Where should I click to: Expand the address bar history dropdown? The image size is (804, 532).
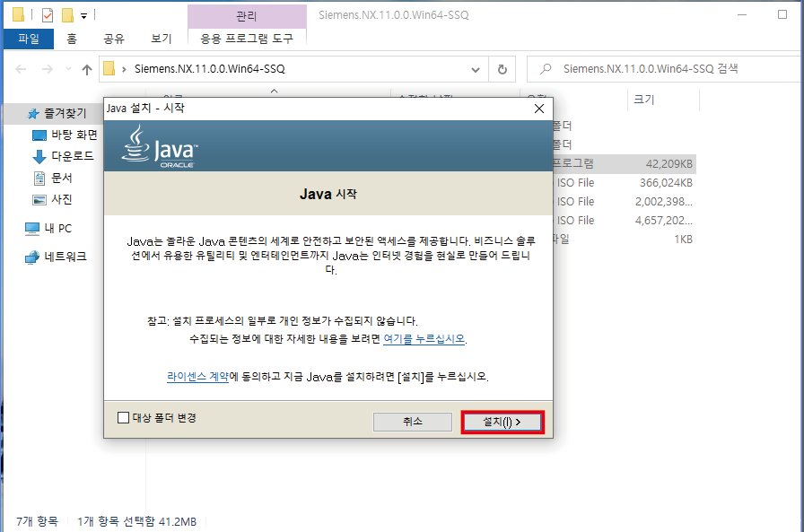tap(476, 69)
